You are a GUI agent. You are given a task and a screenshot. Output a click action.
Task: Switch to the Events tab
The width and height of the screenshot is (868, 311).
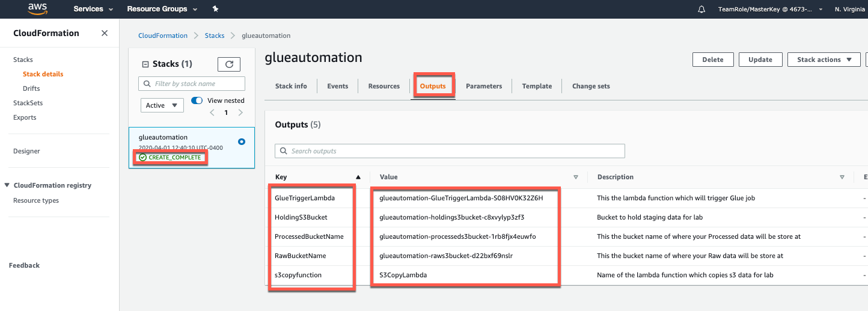point(338,86)
